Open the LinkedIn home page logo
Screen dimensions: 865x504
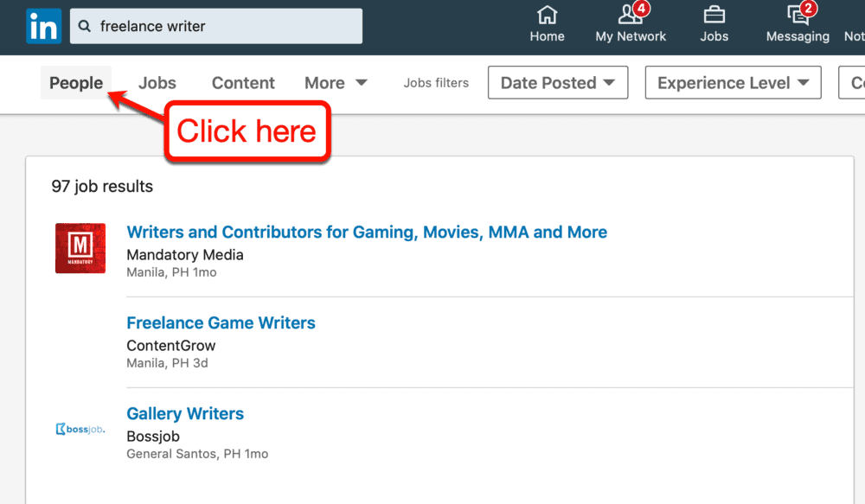pyautogui.click(x=43, y=26)
